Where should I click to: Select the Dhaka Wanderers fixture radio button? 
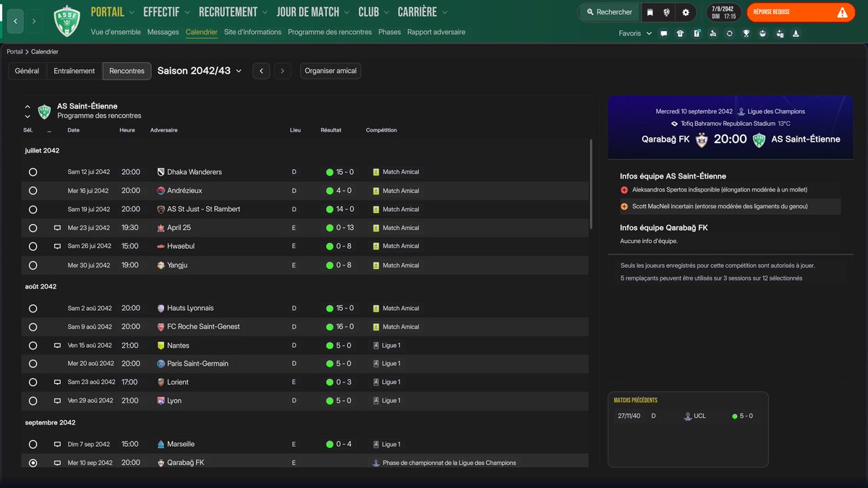click(x=33, y=172)
